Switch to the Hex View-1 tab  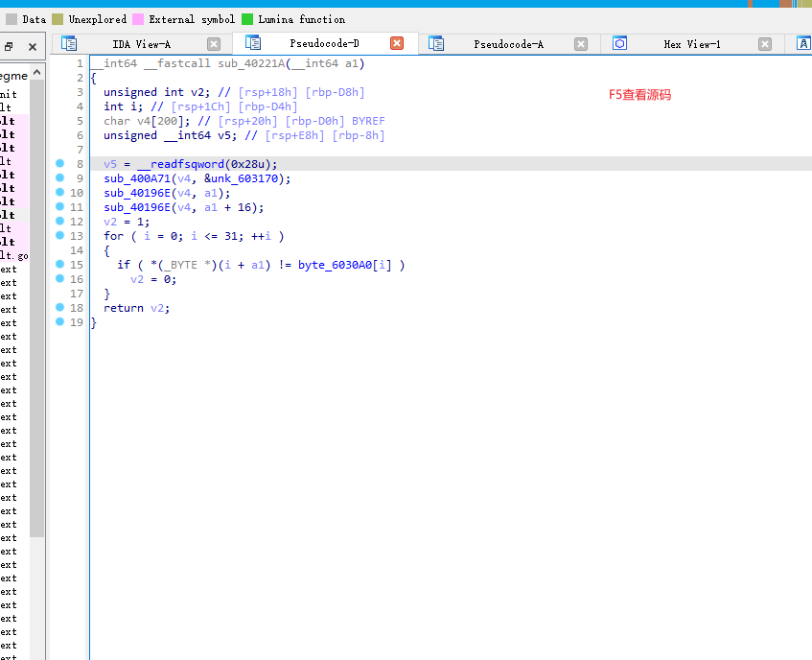[x=692, y=44]
